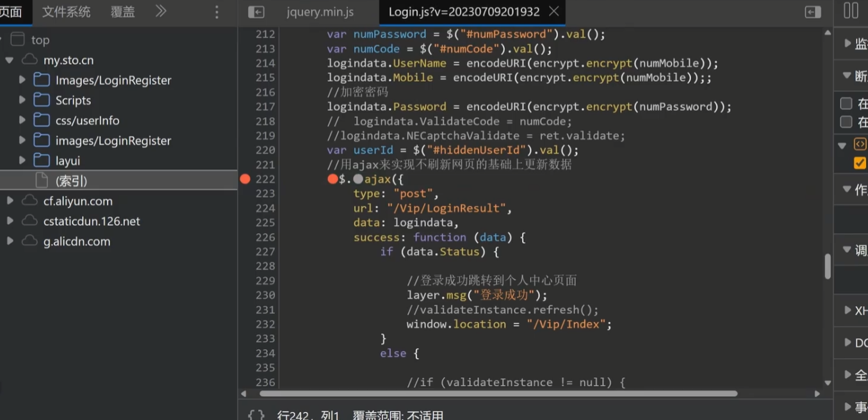Click the my.sto.cn cloud icon
Screen dimensions: 868x420
[x=29, y=60]
